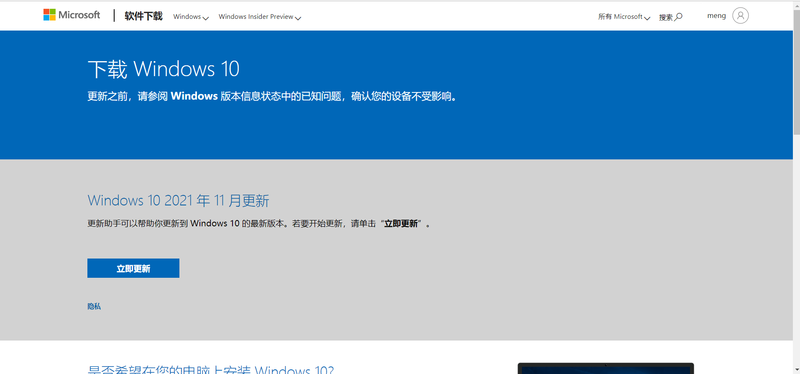Viewport: 800px width, 374px height.
Task: Click the 立即更新 button
Action: [x=133, y=268]
